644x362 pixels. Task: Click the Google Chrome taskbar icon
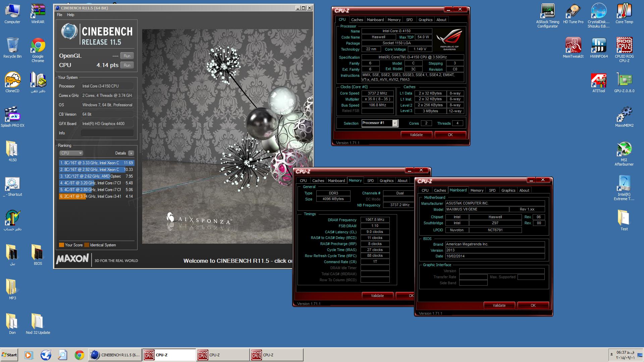[x=79, y=355]
